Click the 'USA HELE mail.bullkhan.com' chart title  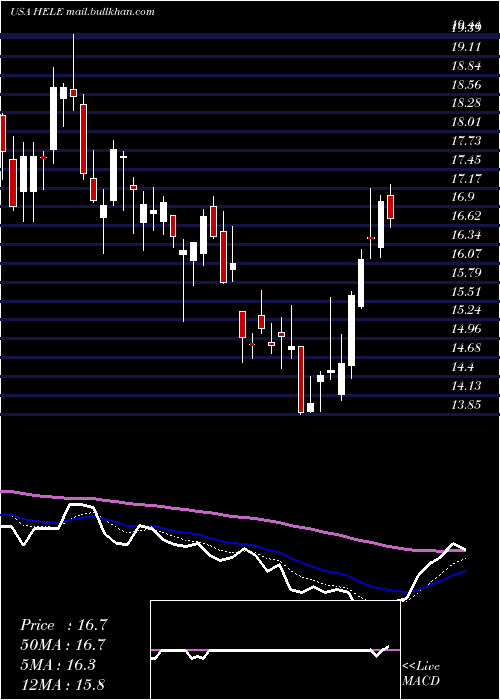[82, 12]
